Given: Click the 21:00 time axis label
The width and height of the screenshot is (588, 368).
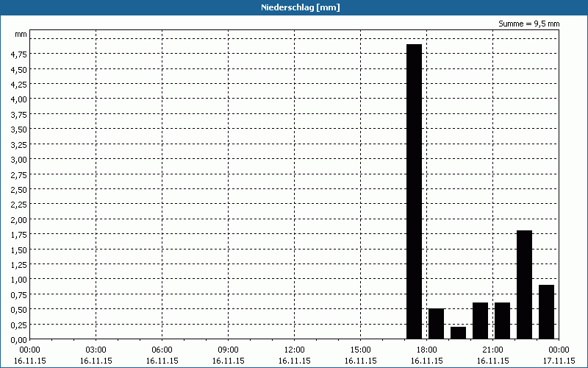Looking at the screenshot, I should coord(492,350).
